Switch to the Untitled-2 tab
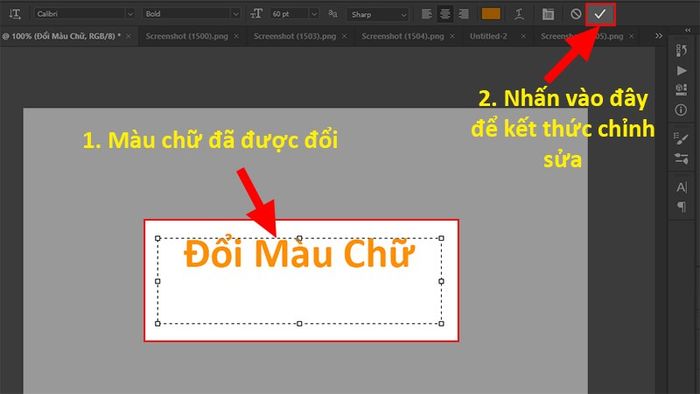Screen dimensions: 700x394 (x=488, y=36)
